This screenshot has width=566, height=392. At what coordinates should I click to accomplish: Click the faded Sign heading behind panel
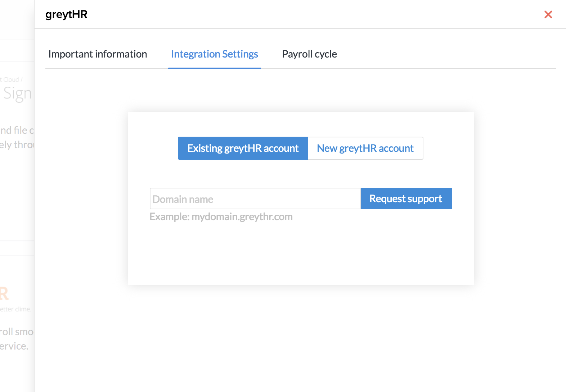click(17, 94)
